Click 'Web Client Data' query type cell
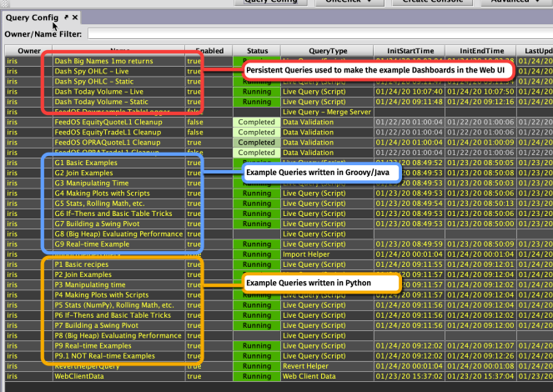This screenshot has width=553, height=392. [x=327, y=377]
